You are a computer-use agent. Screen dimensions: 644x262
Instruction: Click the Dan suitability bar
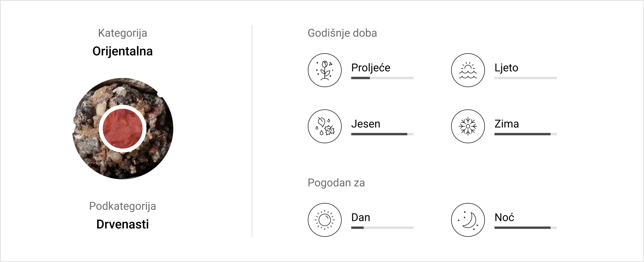pyautogui.click(x=382, y=228)
